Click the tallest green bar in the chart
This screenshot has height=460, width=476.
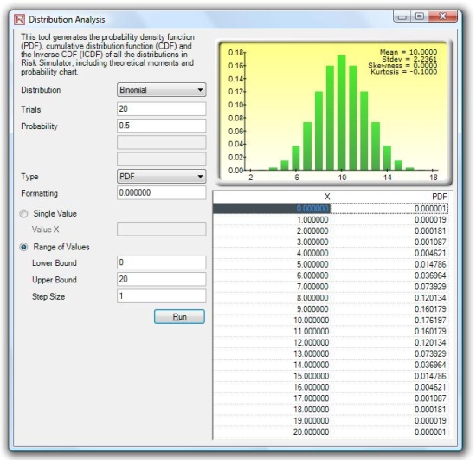pos(342,113)
